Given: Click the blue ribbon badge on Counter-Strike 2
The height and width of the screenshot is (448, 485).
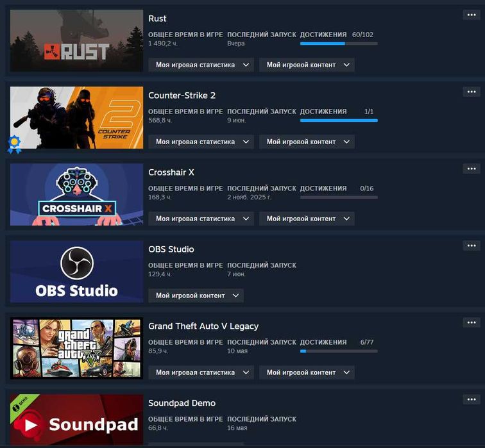Looking at the screenshot, I should pos(14,144).
